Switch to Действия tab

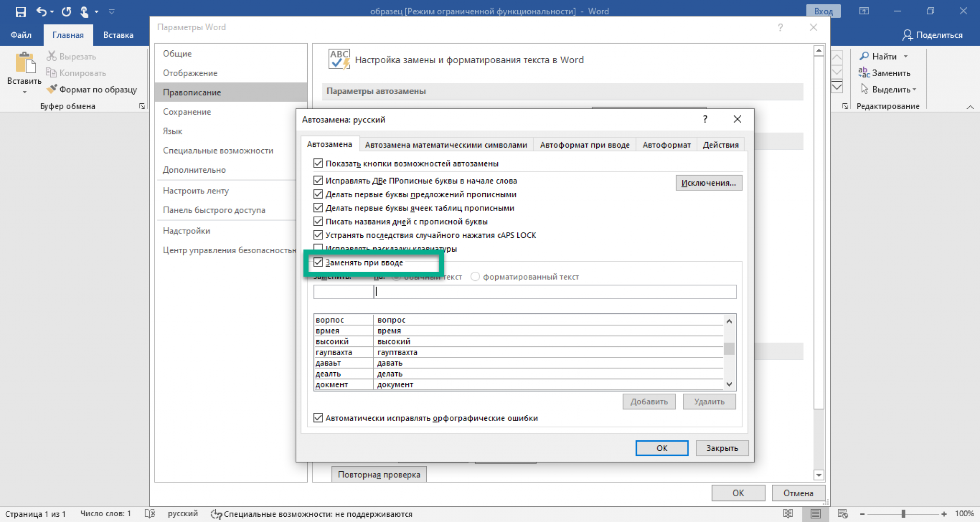721,144
